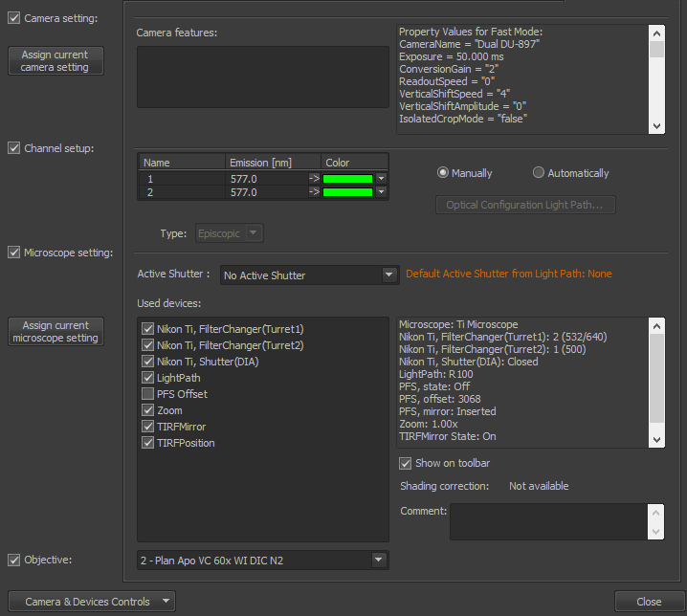
Task: Toggle the Microscope setting checkbox
Action: point(14,253)
